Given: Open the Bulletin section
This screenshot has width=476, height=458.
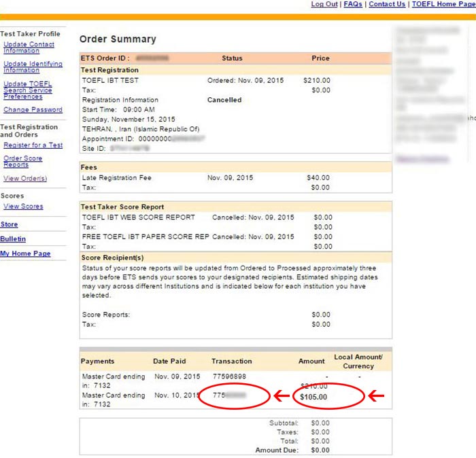Looking at the screenshot, I should coord(13,239).
